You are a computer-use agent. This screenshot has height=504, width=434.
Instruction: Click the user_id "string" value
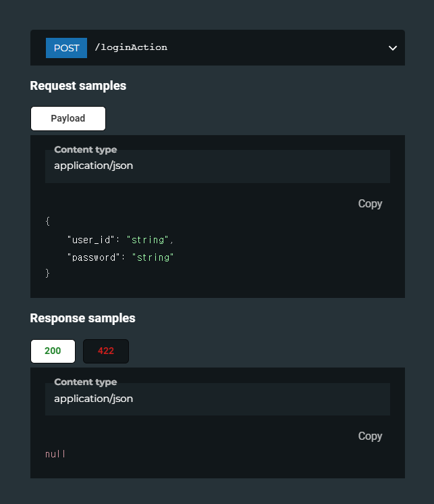pos(148,240)
